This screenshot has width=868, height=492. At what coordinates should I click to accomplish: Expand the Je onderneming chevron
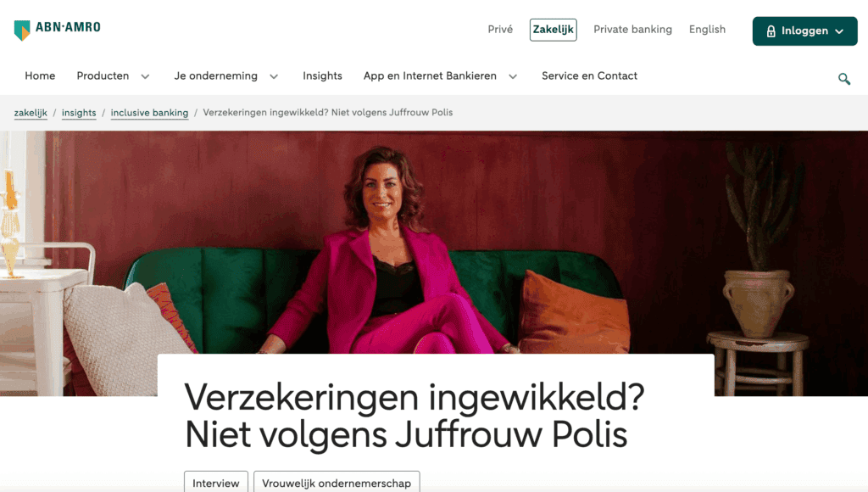click(274, 76)
